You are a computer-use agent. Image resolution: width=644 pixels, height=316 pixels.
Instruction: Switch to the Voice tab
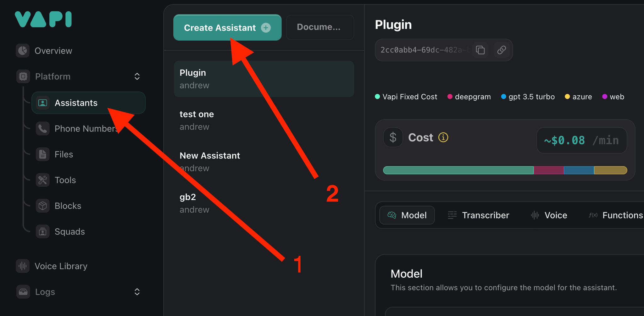549,215
